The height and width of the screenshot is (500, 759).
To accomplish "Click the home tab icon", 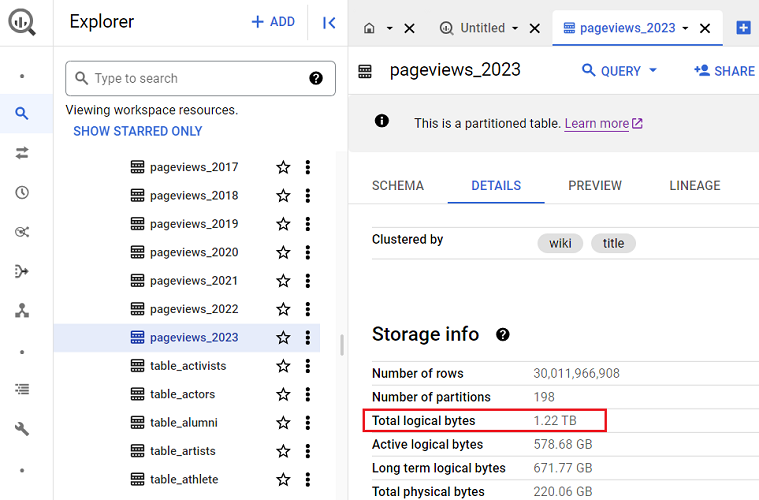I will tap(369, 29).
